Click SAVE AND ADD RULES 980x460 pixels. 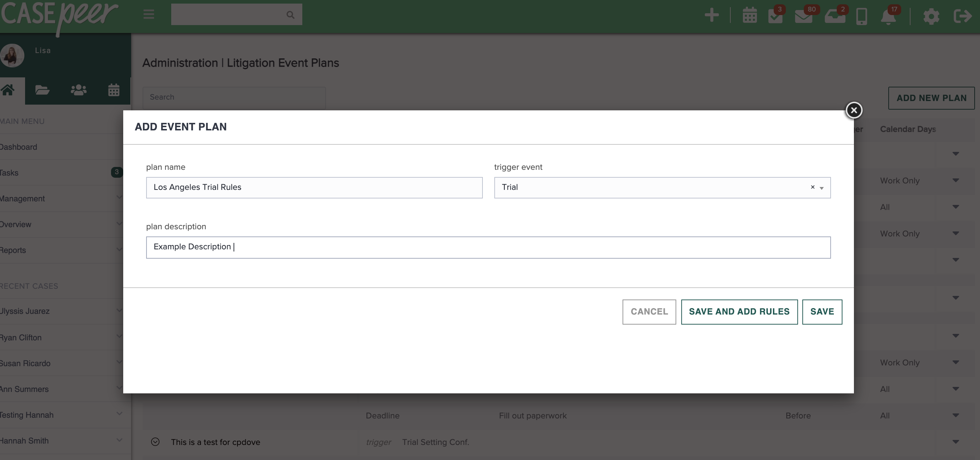(739, 312)
